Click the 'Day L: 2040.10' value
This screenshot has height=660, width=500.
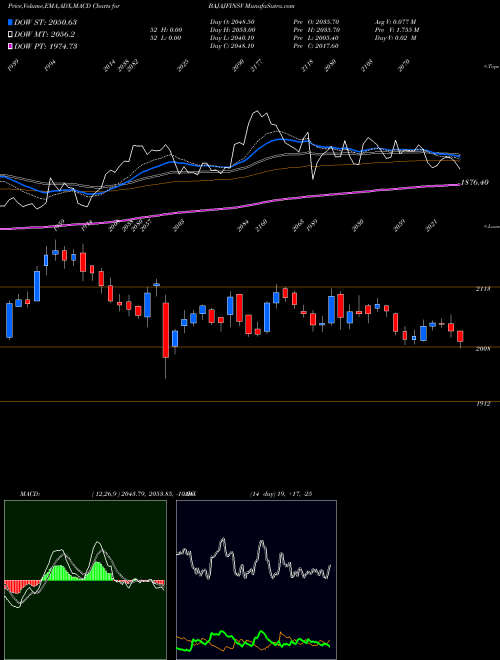pos(232,38)
